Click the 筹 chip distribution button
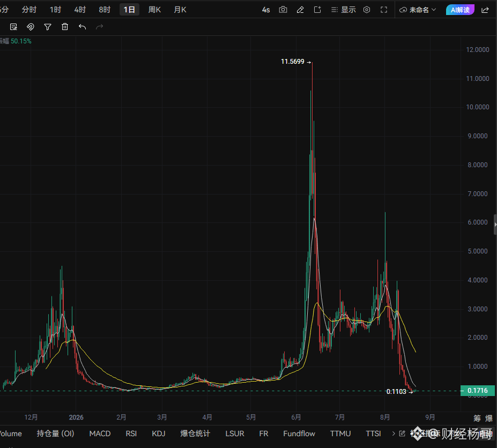The height and width of the screenshot is (448, 497). (477, 418)
